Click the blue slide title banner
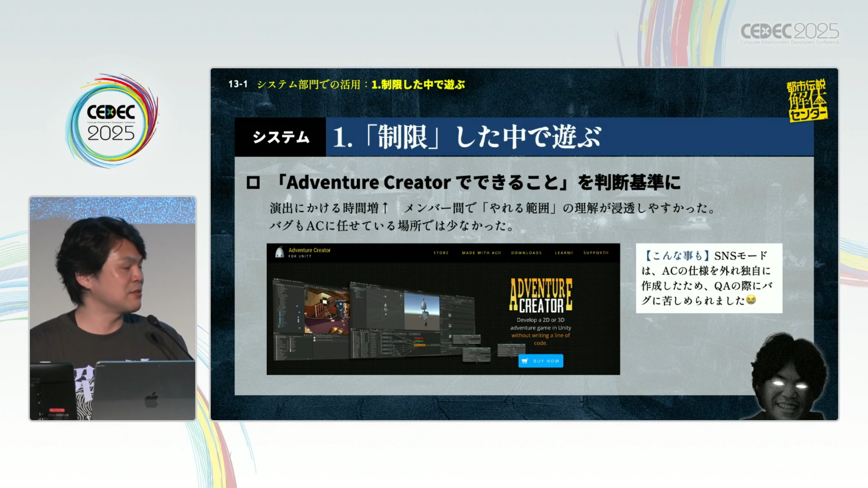This screenshot has width=868, height=488. point(569,137)
